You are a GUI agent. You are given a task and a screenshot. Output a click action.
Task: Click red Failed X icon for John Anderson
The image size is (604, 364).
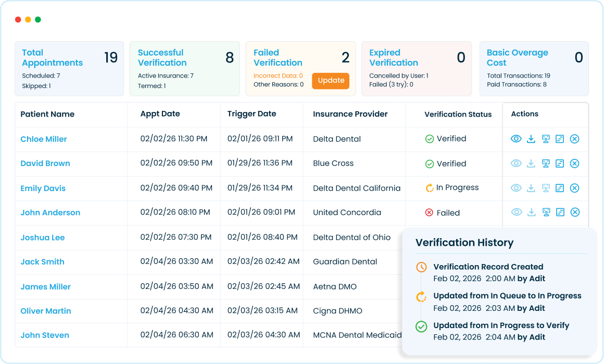tap(429, 212)
